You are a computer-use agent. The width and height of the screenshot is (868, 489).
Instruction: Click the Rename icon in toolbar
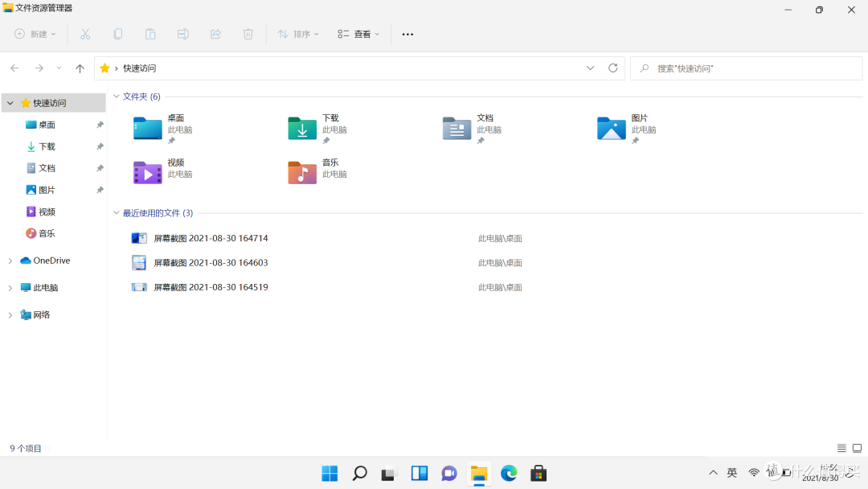tap(182, 35)
